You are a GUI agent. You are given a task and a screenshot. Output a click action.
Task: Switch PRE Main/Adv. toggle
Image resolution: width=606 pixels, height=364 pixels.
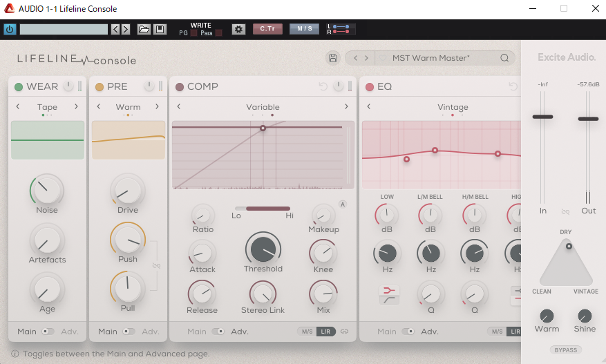pyautogui.click(x=129, y=332)
